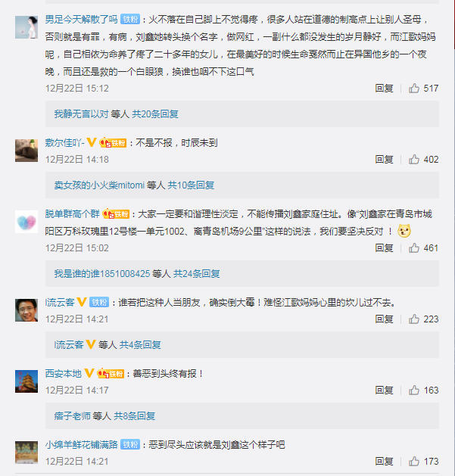Reply to 西安本地's 14:17 comment
This screenshot has width=455, height=476.
pyautogui.click(x=384, y=390)
